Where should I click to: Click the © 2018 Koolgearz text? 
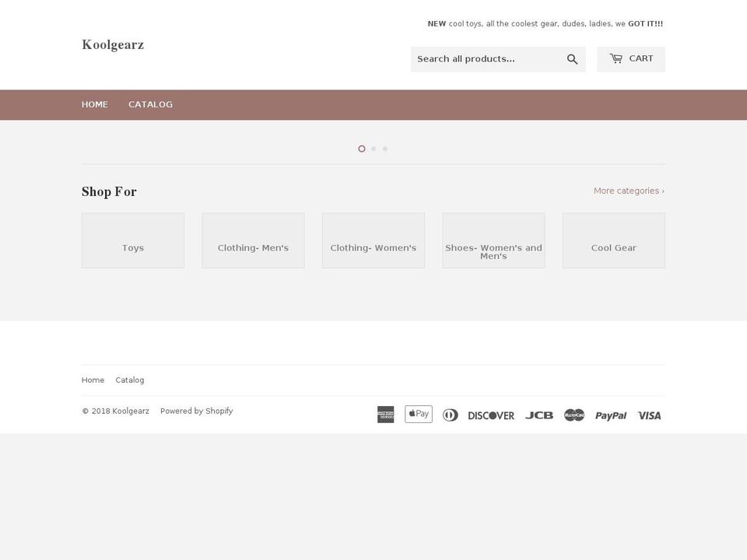pyautogui.click(x=115, y=411)
